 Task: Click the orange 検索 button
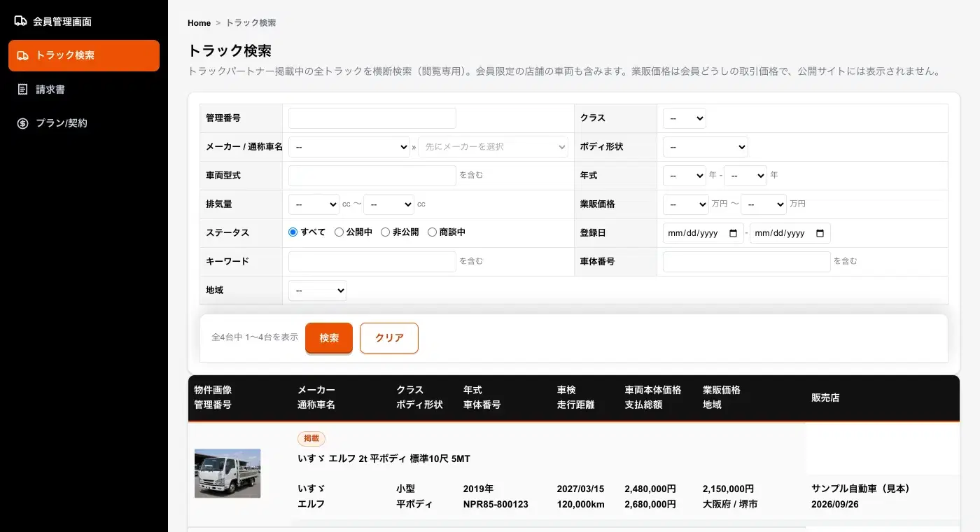[x=329, y=338]
